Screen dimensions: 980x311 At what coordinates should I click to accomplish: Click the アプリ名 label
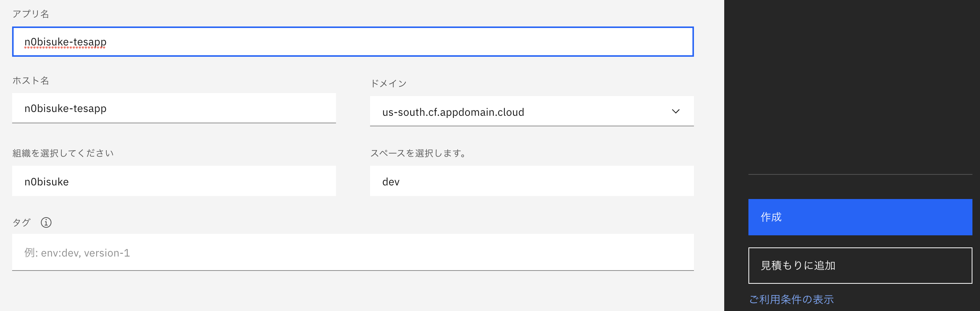(x=31, y=13)
